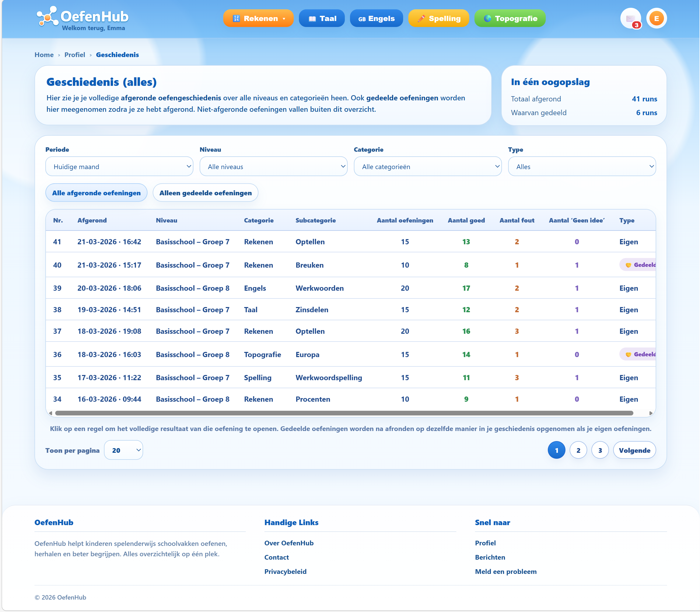Expand the Rekenen menu arrow

[284, 19]
